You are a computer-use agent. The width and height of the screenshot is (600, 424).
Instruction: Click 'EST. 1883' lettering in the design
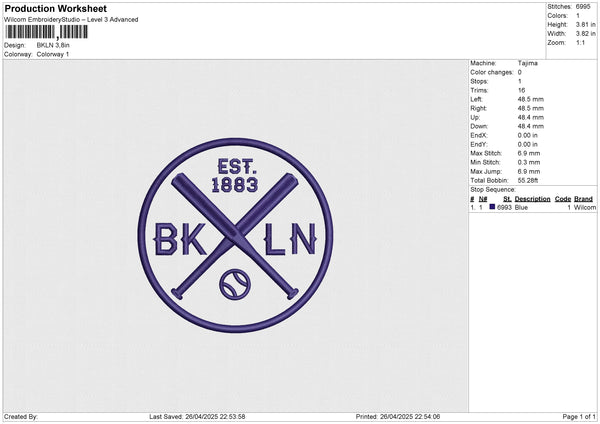235,176
